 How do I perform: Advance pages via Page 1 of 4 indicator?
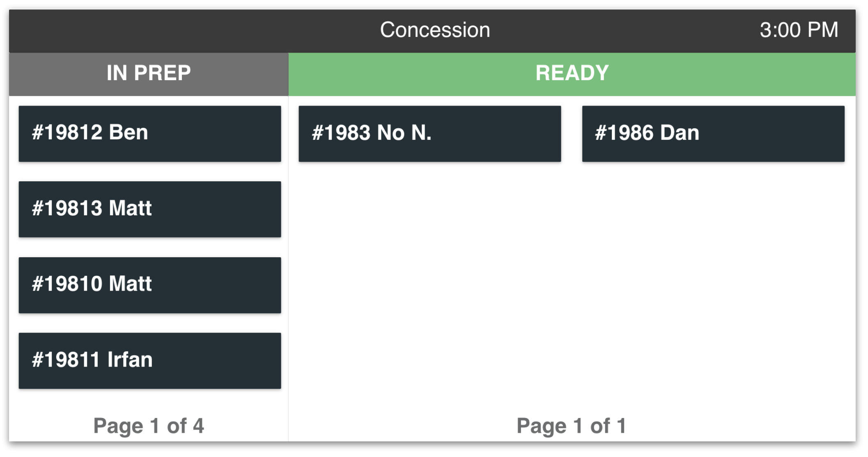149,426
